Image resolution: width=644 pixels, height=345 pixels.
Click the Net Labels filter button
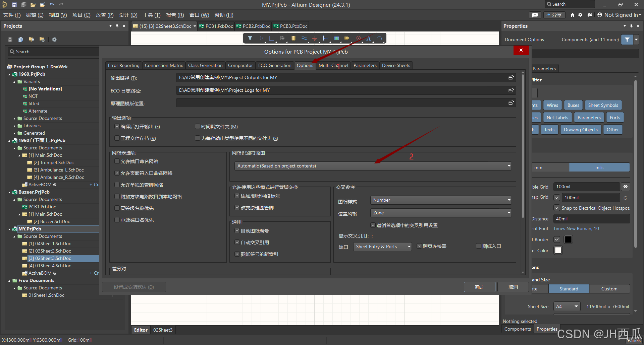point(557,118)
